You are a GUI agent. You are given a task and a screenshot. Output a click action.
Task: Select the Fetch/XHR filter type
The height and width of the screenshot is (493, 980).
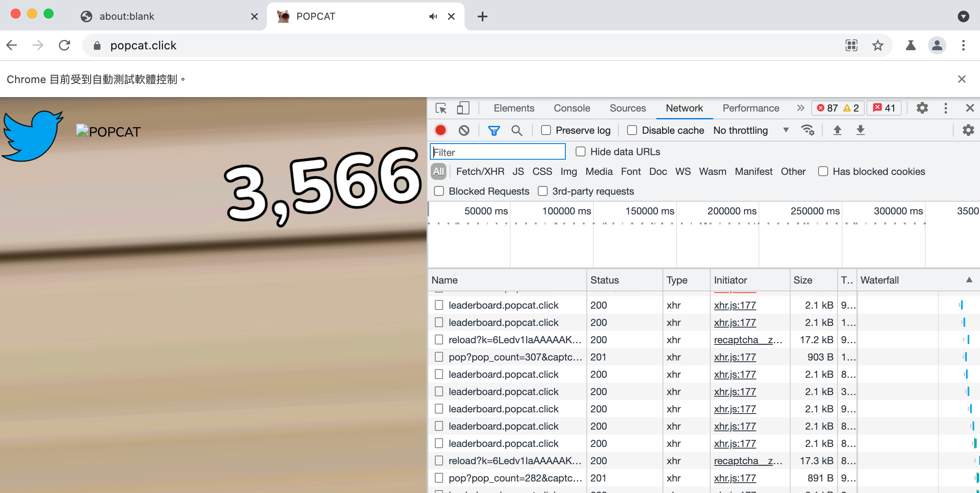click(x=480, y=172)
